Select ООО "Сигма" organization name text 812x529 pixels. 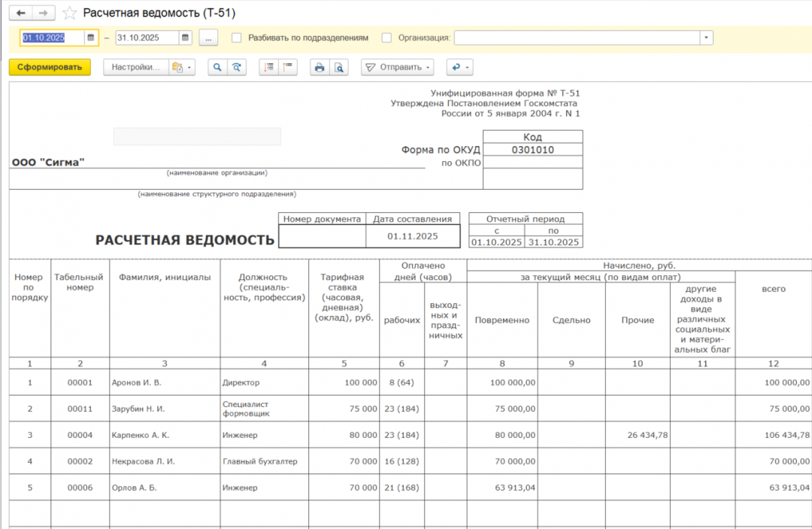48,163
